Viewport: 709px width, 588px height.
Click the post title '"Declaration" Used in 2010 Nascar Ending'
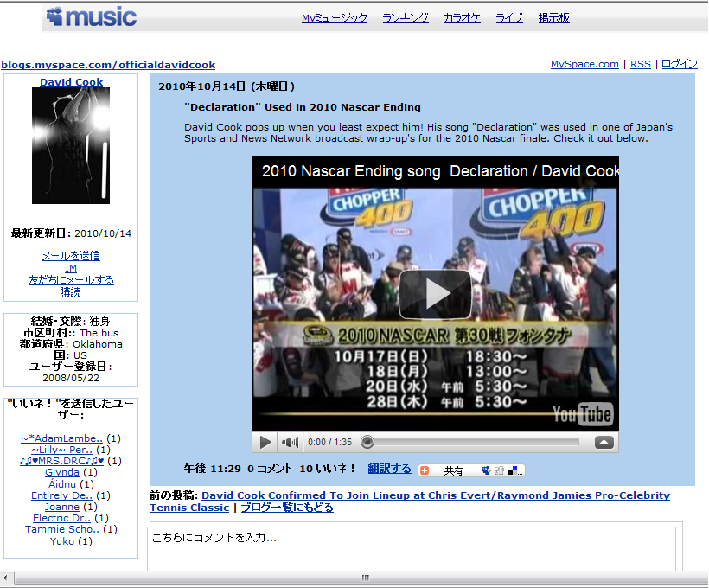[x=303, y=107]
